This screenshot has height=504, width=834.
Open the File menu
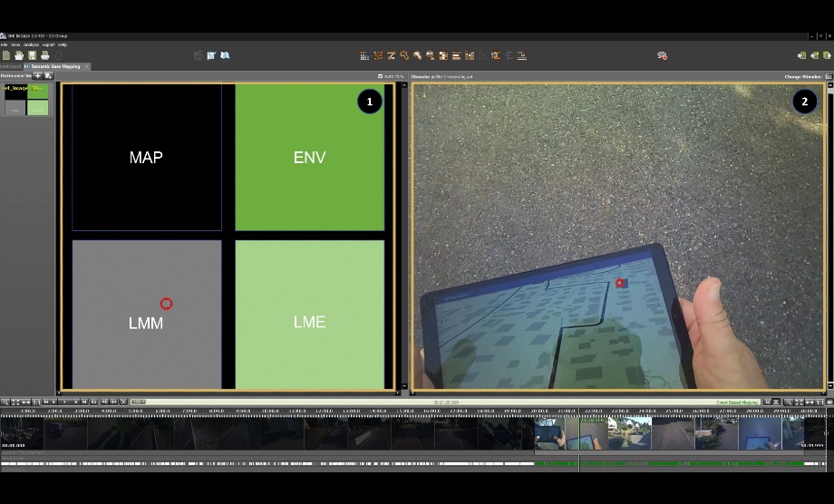pyautogui.click(x=5, y=44)
